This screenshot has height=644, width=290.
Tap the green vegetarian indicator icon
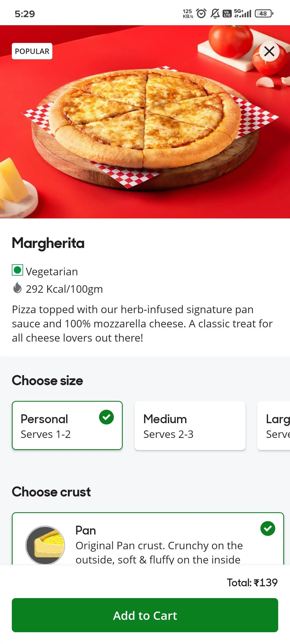[17, 270]
